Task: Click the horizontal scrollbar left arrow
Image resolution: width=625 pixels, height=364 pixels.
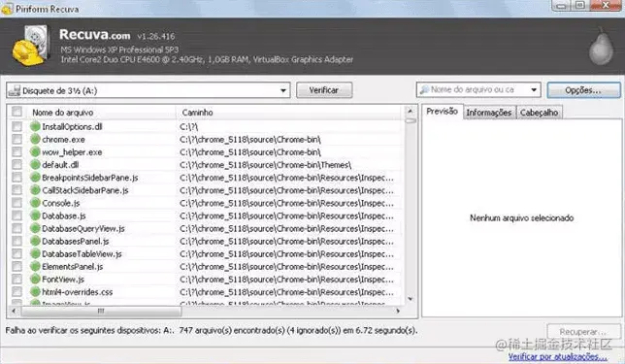Action: pyautogui.click(x=14, y=311)
